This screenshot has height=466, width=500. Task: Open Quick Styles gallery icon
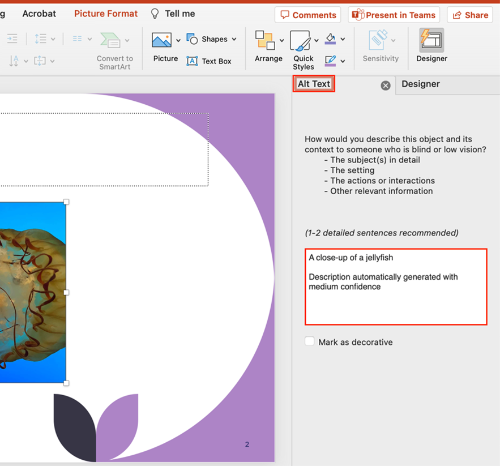click(300, 41)
